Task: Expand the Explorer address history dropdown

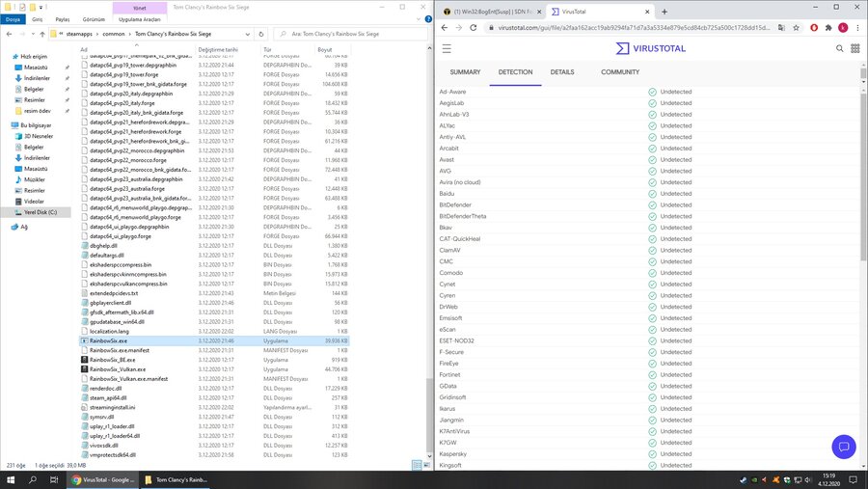Action: (x=248, y=35)
